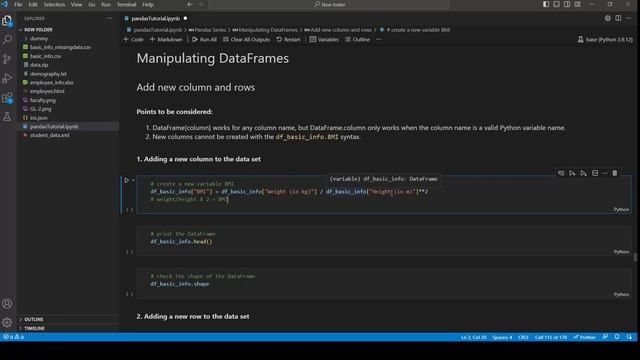Add a new Code cell
640x360 pixels.
(x=133, y=40)
